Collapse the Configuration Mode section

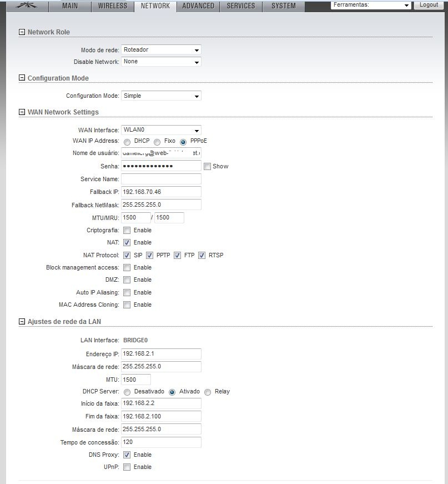point(22,78)
